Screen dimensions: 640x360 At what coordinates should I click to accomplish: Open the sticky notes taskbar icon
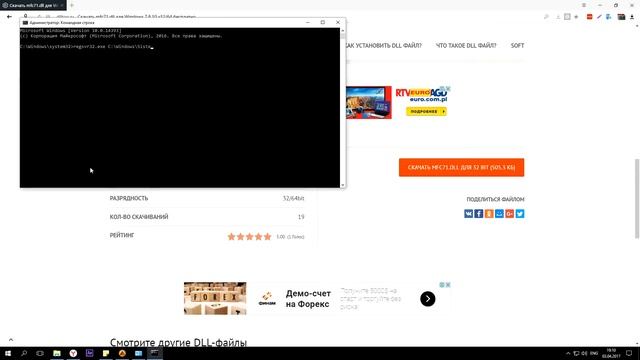pyautogui.click(x=106, y=353)
